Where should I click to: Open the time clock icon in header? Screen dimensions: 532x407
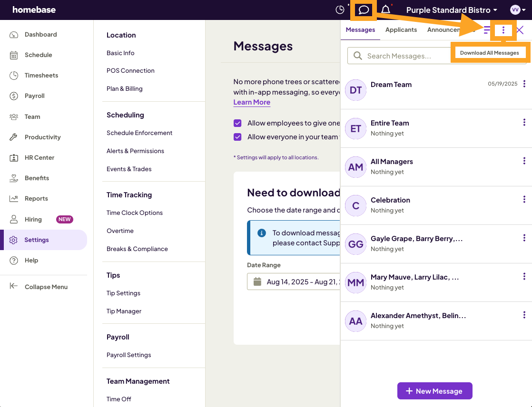(x=340, y=10)
